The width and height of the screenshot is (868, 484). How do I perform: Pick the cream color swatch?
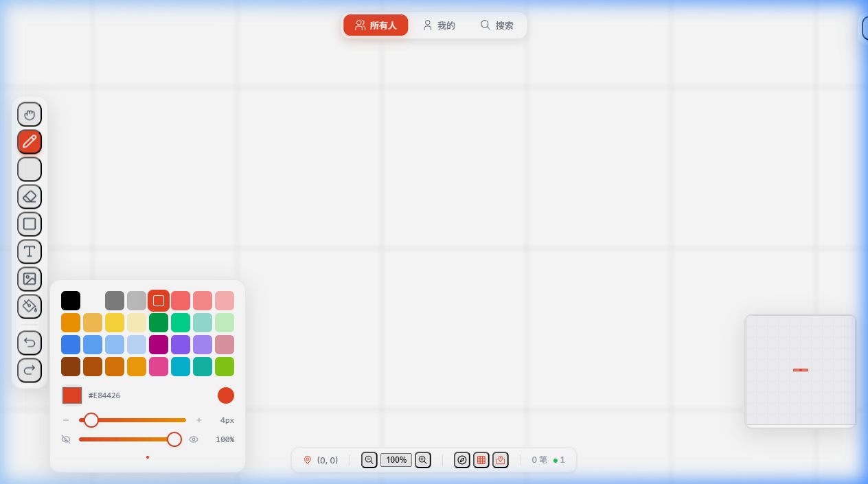tap(137, 323)
